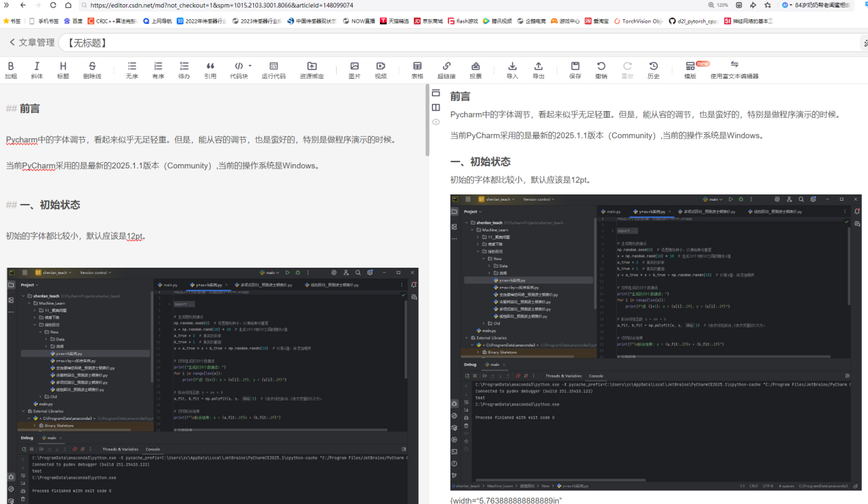The image size is (868, 504).
Task: Click the '## 前言' line in editor
Action: (x=23, y=108)
